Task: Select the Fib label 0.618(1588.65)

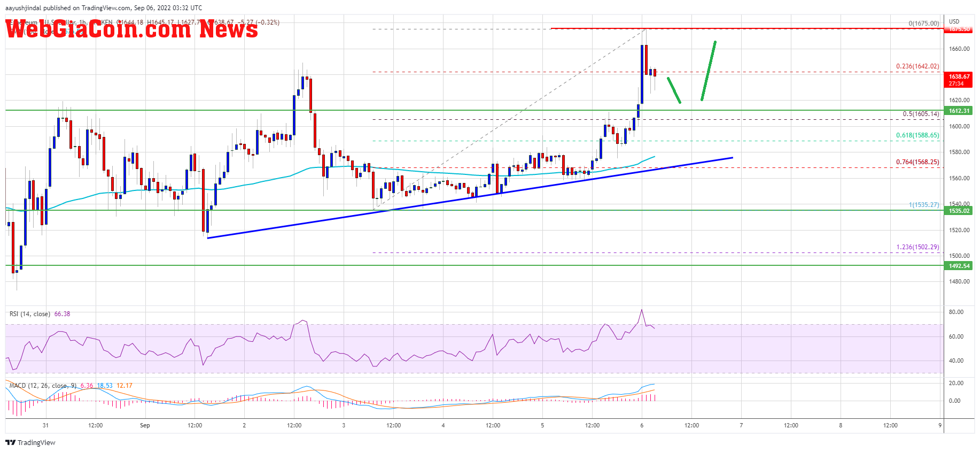Action: (917, 135)
